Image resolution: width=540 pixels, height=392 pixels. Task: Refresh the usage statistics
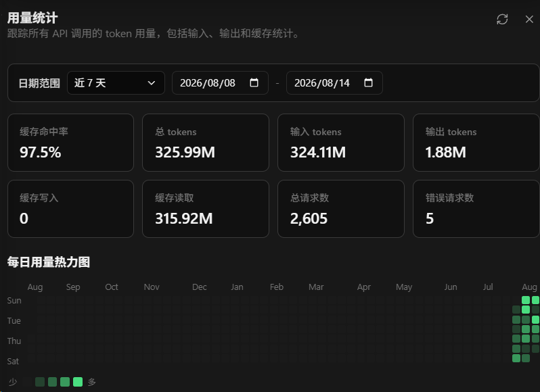502,19
